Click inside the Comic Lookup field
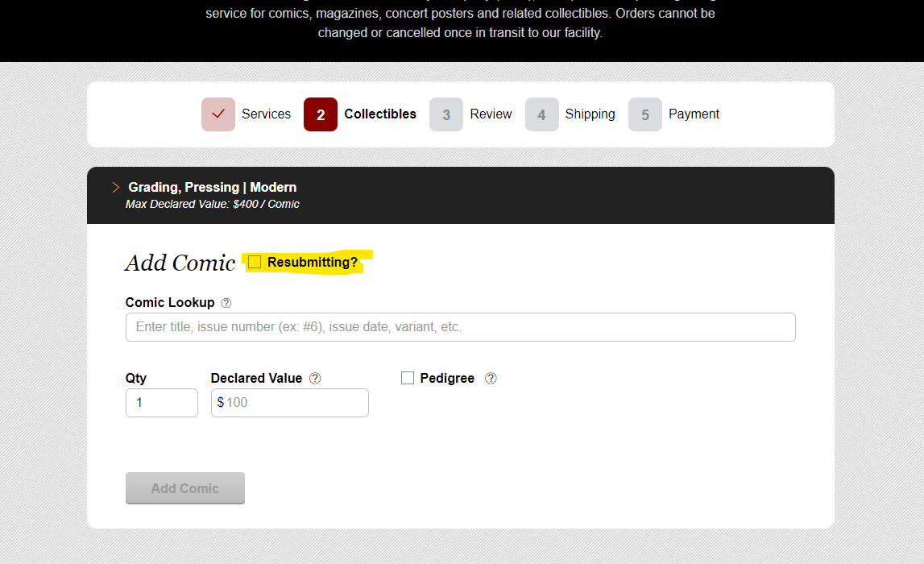 coord(460,326)
